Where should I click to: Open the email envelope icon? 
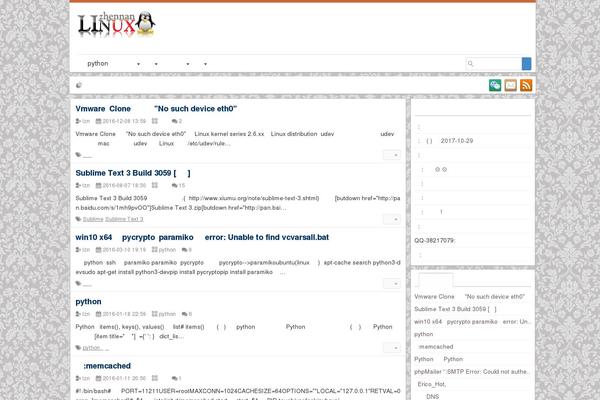click(510, 85)
